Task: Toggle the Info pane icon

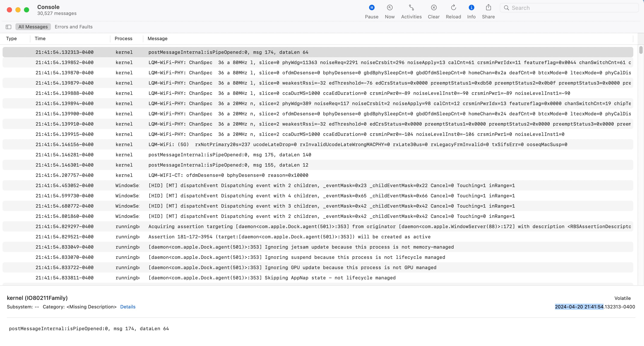Action: pos(471,8)
